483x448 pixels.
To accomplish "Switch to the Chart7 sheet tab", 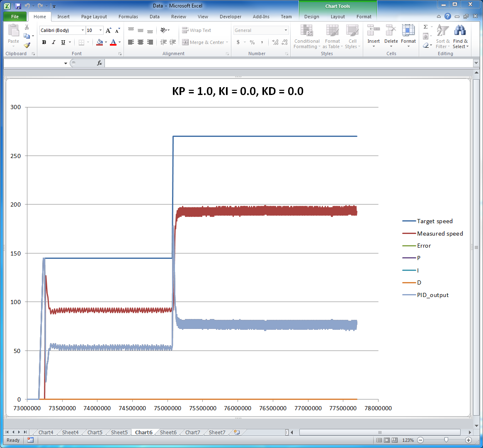I will click(192, 432).
